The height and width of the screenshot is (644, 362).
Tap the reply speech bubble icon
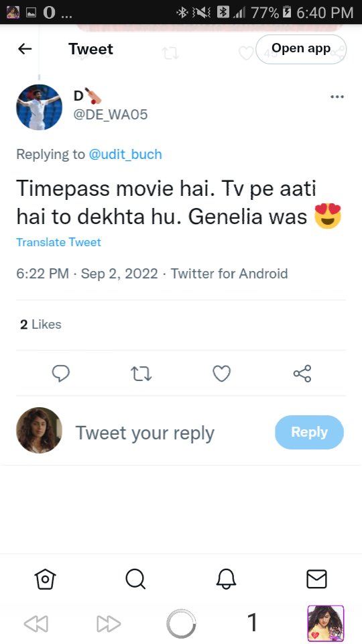[61, 374]
